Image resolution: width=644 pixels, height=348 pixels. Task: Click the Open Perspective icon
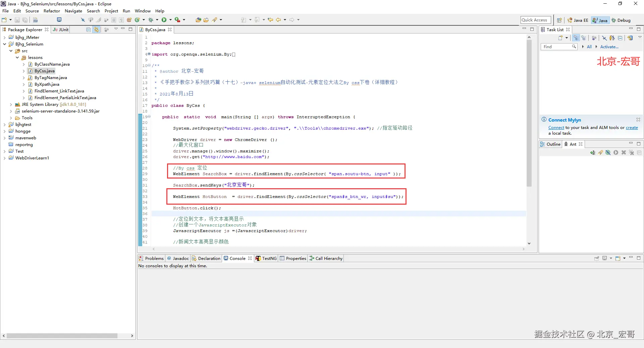(559, 20)
